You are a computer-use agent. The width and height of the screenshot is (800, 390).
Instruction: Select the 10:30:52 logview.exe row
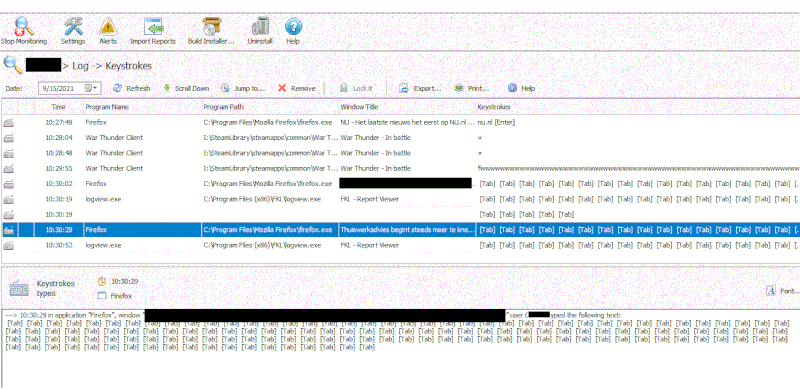coord(400,245)
